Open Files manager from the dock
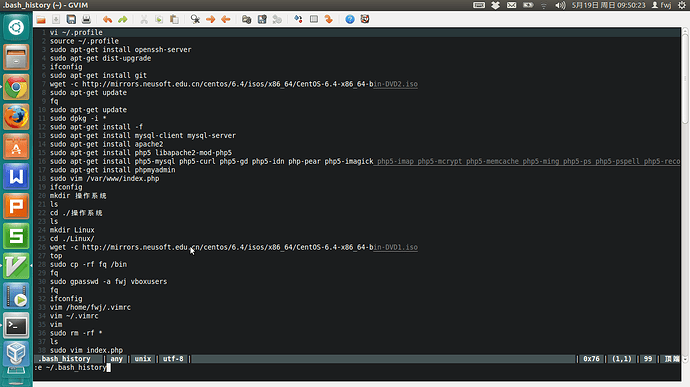The height and width of the screenshot is (387, 690). tap(16, 57)
